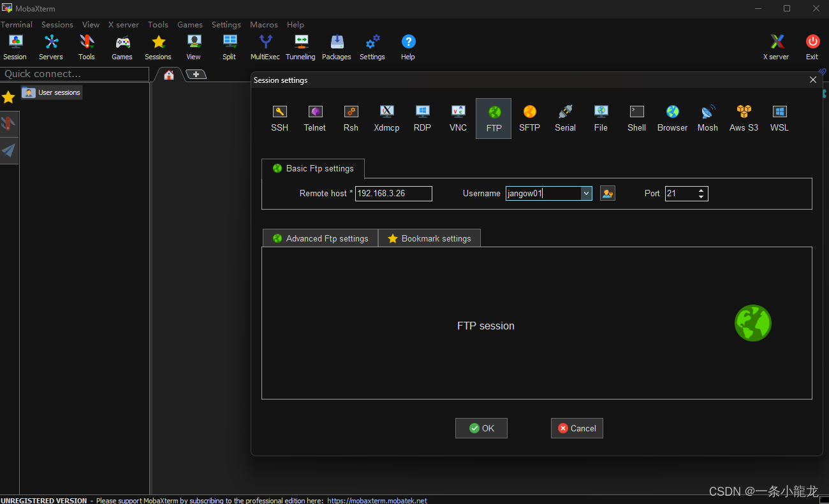Open the credentials manager user icon

pyautogui.click(x=608, y=193)
